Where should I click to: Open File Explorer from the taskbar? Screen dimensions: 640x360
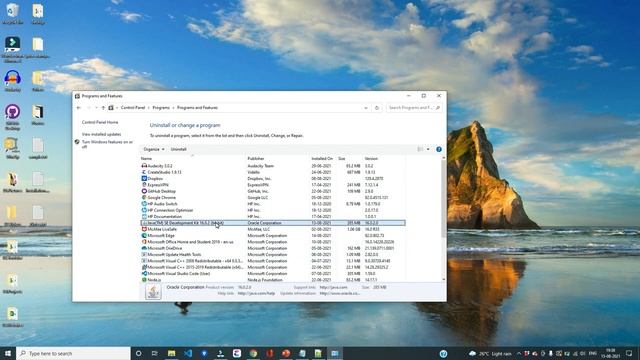pyautogui.click(x=171, y=353)
